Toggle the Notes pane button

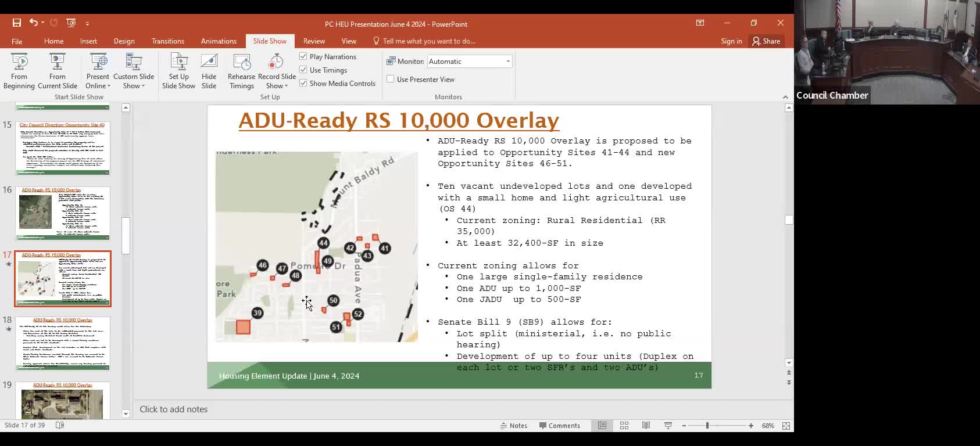[x=514, y=426]
